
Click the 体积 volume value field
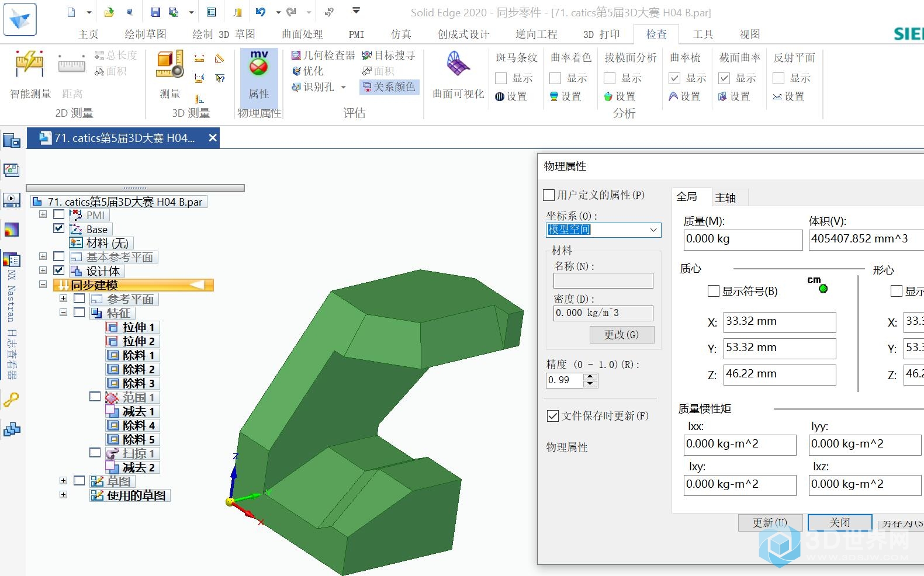tap(866, 240)
